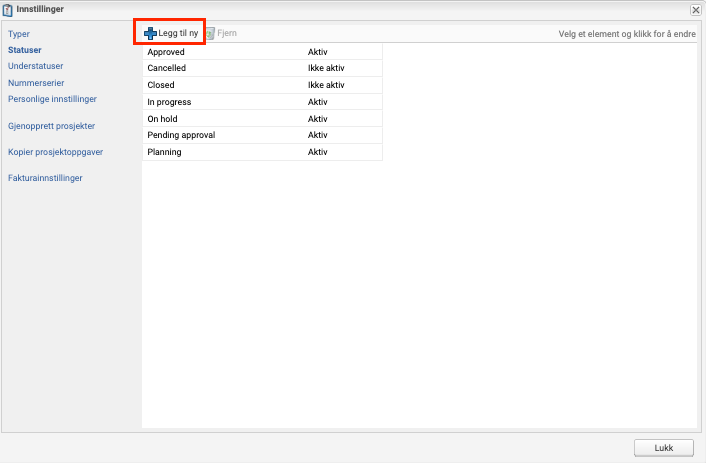
Task: Open Kopier prosjektoppgaver option
Action: 55,152
